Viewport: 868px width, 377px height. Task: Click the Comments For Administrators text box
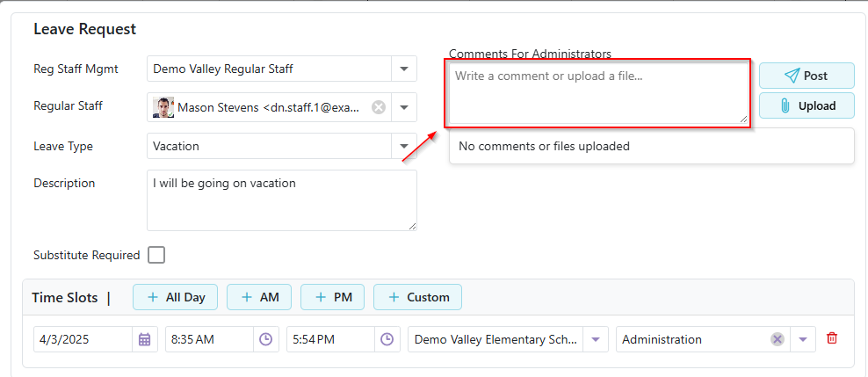[x=597, y=92]
